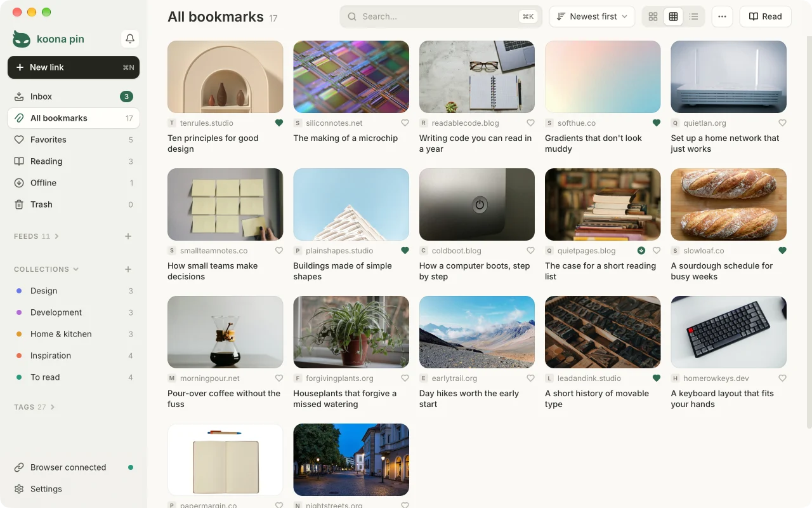Open the Offline section
The image size is (812, 508).
(x=74, y=183)
